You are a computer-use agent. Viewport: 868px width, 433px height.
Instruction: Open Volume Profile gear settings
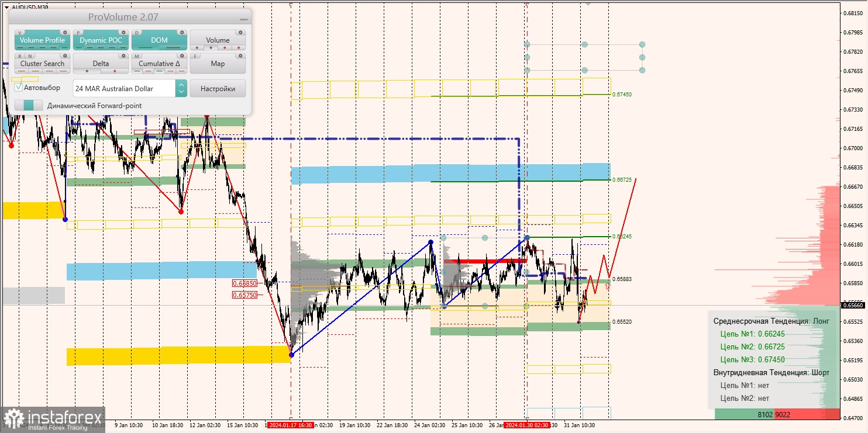65,32
